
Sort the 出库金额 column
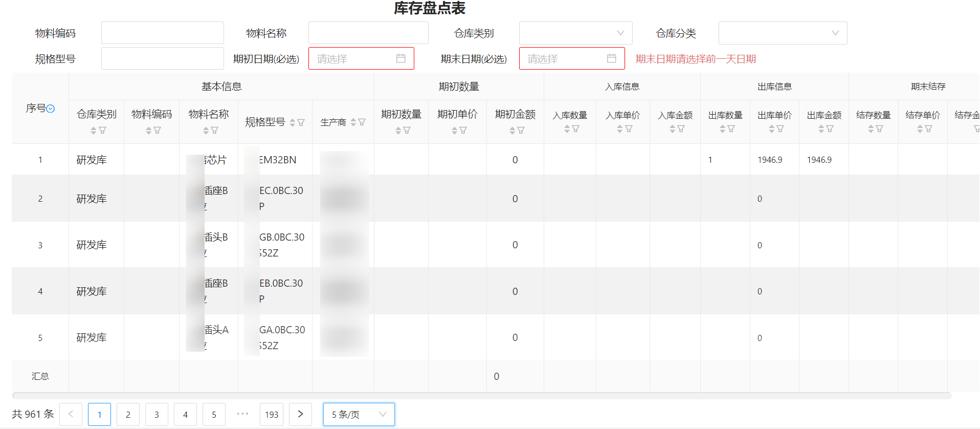point(821,129)
